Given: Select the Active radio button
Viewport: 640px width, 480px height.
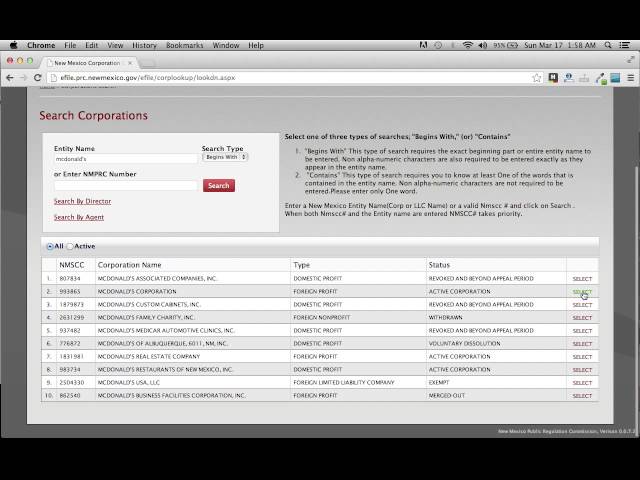Looking at the screenshot, I should [70, 247].
